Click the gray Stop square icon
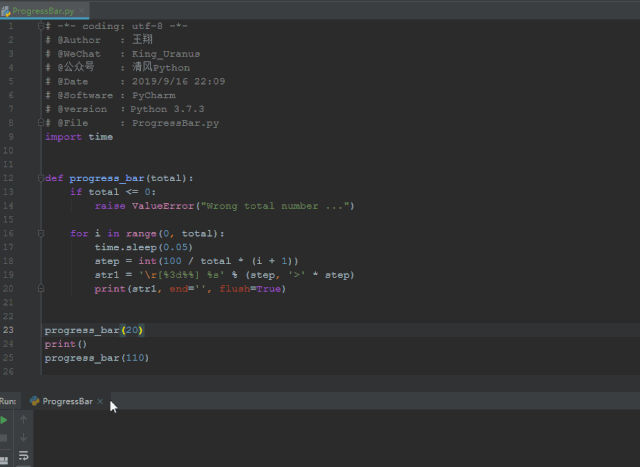This screenshot has height=467, width=640. coord(4,438)
